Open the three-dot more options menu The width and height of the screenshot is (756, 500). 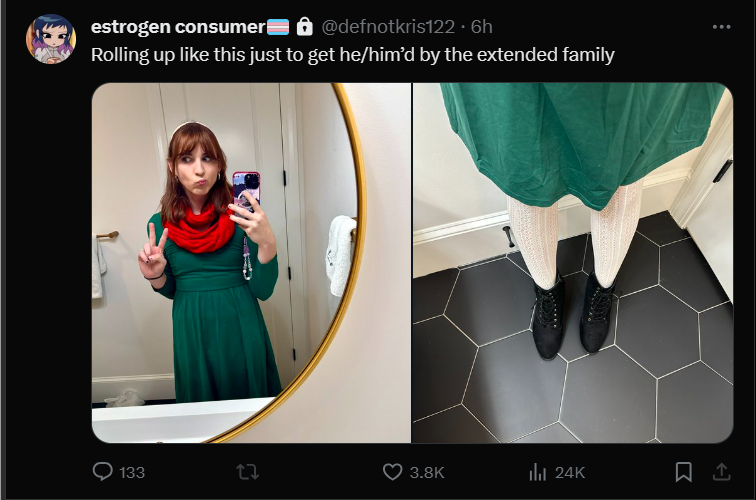(721, 27)
